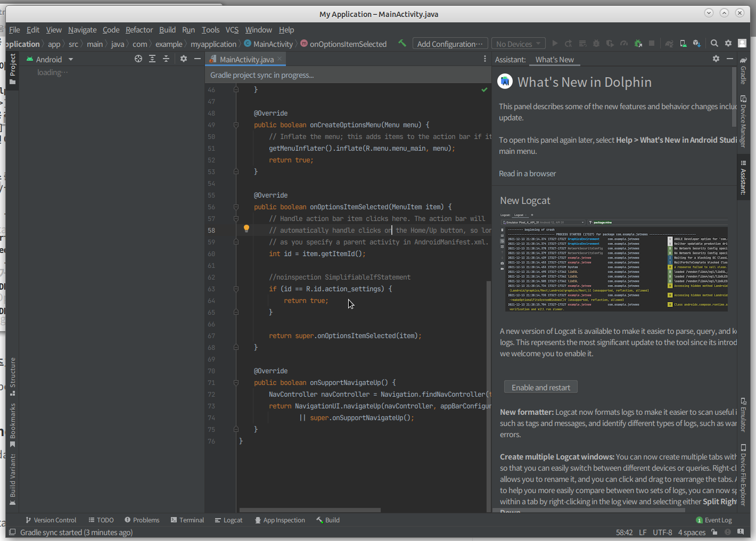Click the Apply Changes and Restart Activity icon
The image size is (756, 541).
[569, 44]
